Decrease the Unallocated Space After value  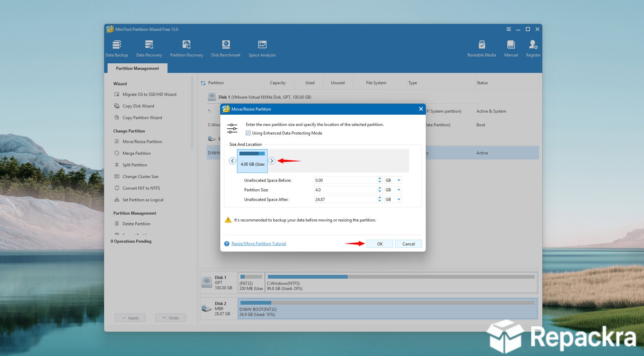point(380,201)
